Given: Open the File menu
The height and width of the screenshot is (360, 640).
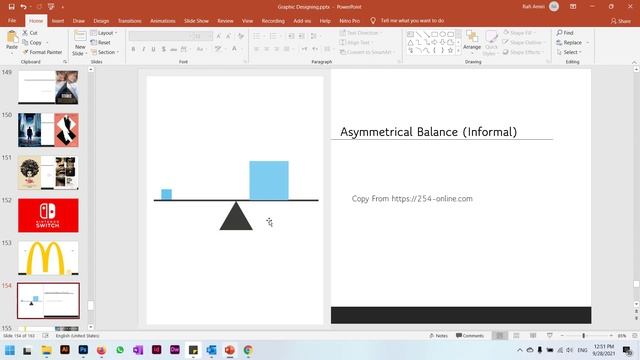Looking at the screenshot, I should [x=12, y=21].
